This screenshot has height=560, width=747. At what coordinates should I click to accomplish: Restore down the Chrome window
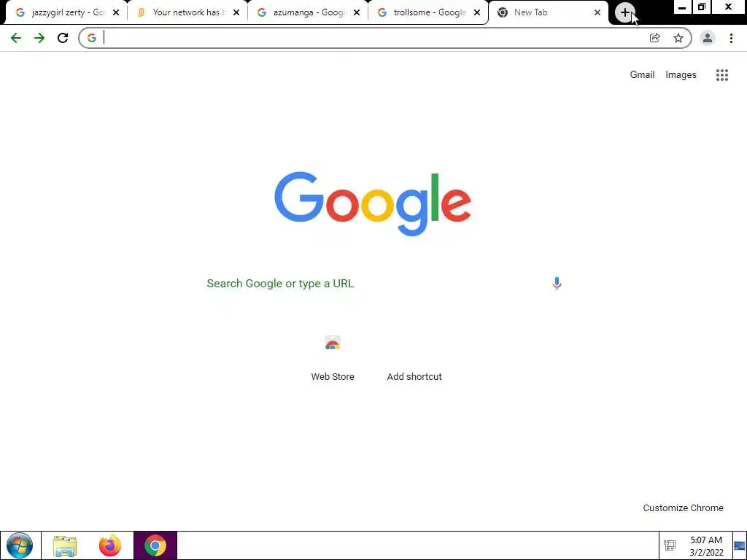tap(702, 7)
